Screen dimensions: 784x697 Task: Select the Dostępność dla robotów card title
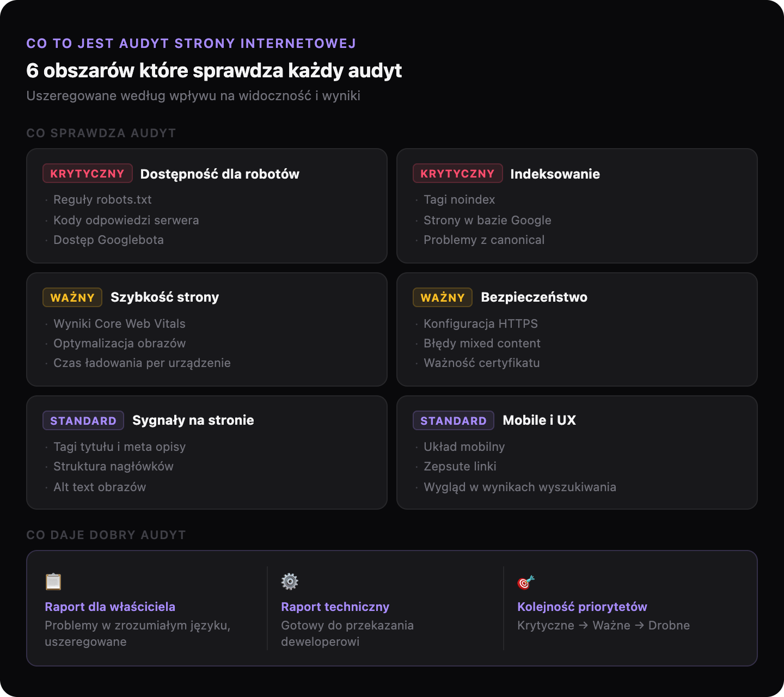click(x=220, y=174)
